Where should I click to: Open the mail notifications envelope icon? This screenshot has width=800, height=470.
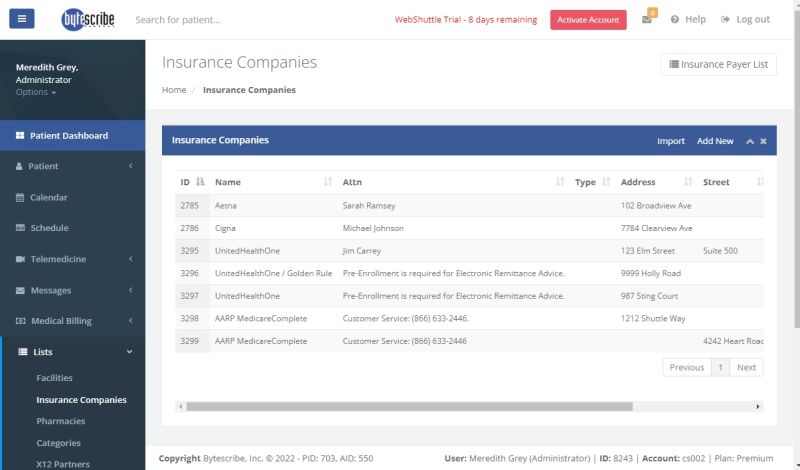pos(647,20)
